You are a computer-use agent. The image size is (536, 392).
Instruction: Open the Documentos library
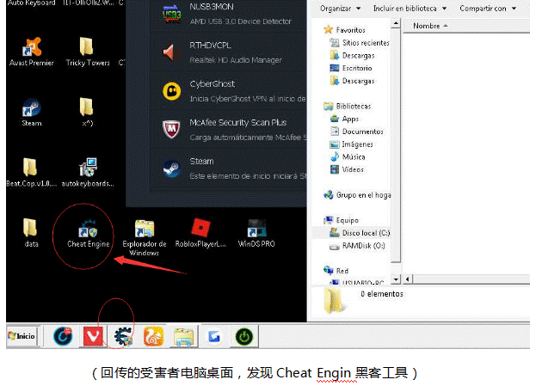pyautogui.click(x=356, y=132)
